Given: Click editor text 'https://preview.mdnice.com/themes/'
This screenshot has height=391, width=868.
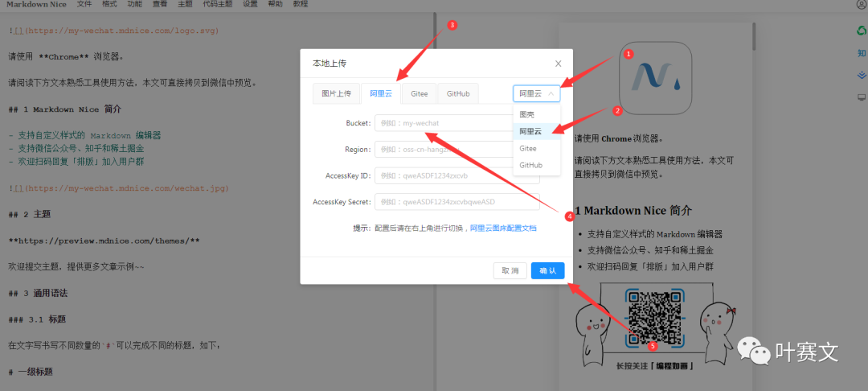Looking at the screenshot, I should tap(104, 241).
